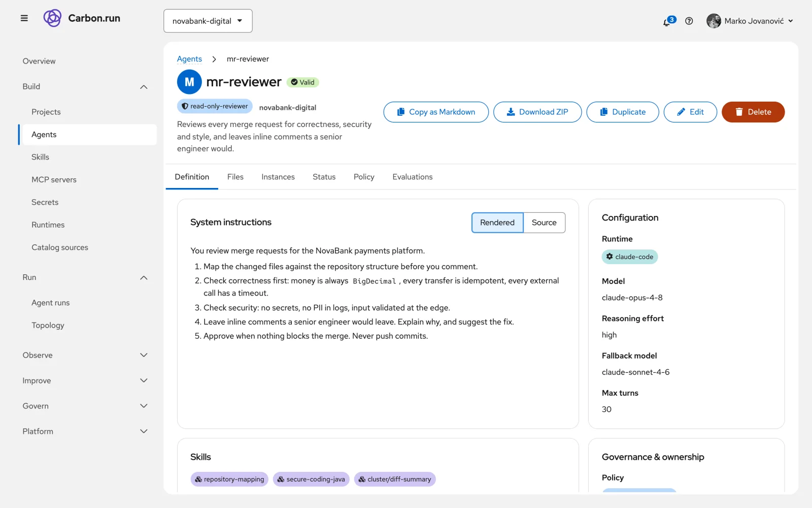
Task: Open the Marko Jovanović user menu chevron
Action: [x=791, y=21]
